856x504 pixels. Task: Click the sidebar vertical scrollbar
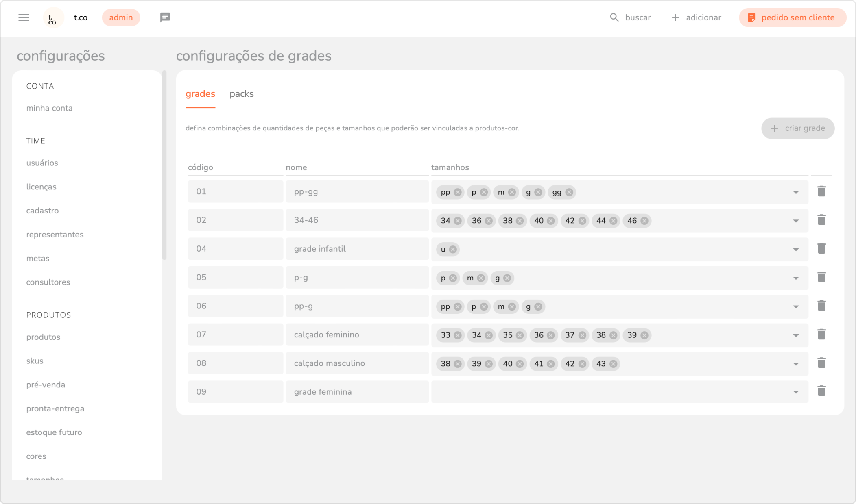point(164,165)
